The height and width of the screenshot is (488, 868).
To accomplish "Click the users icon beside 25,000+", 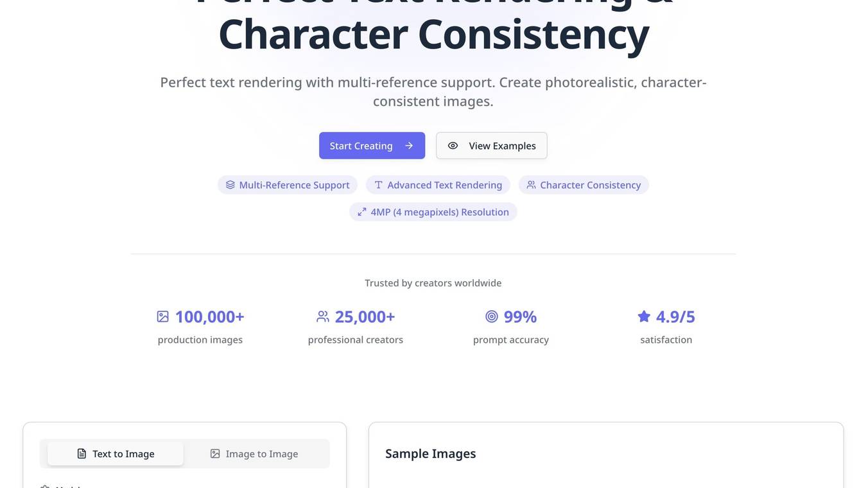I will [323, 317].
